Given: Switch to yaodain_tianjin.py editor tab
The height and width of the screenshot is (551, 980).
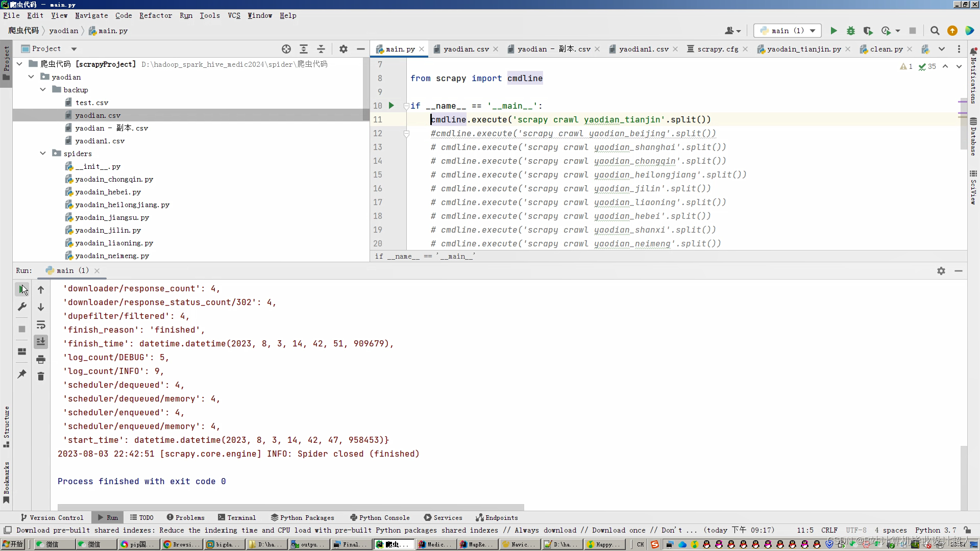Looking at the screenshot, I should click(803, 49).
